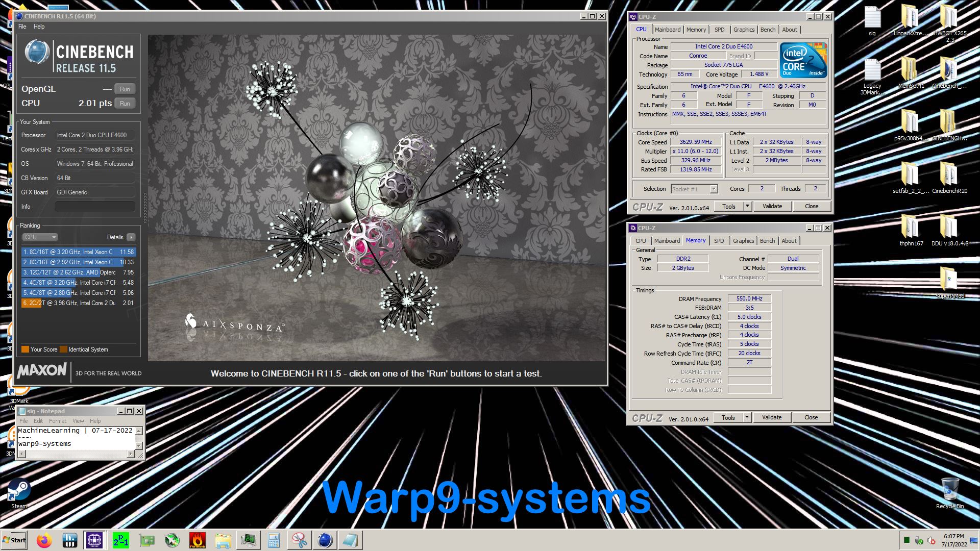Run the Cinebench OpenGL test

click(125, 89)
